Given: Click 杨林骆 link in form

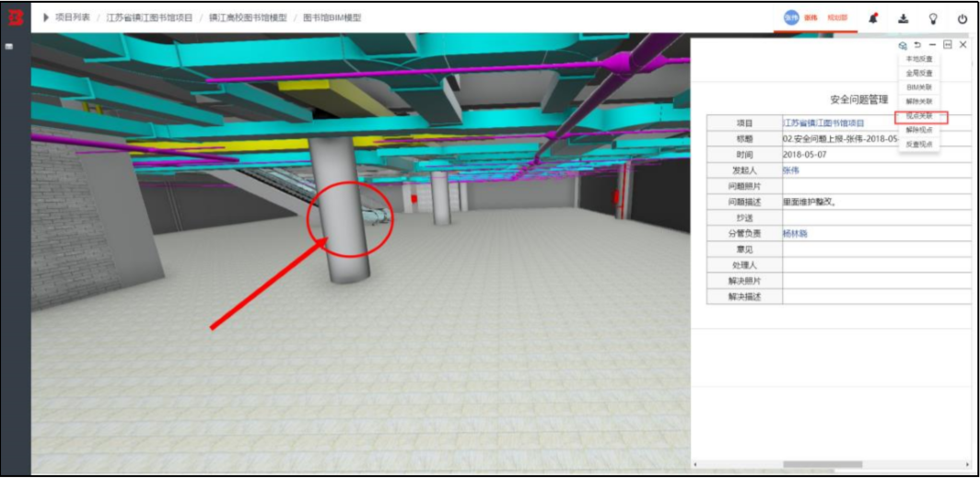Looking at the screenshot, I should point(796,233).
